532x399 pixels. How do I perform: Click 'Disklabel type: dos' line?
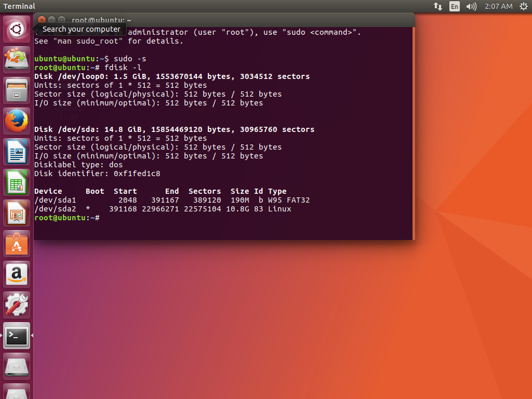point(78,165)
